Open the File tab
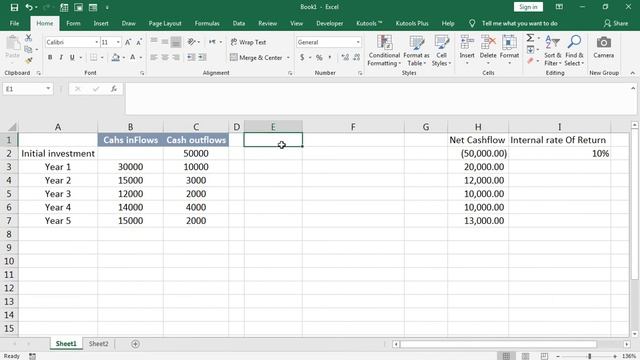 [14, 24]
